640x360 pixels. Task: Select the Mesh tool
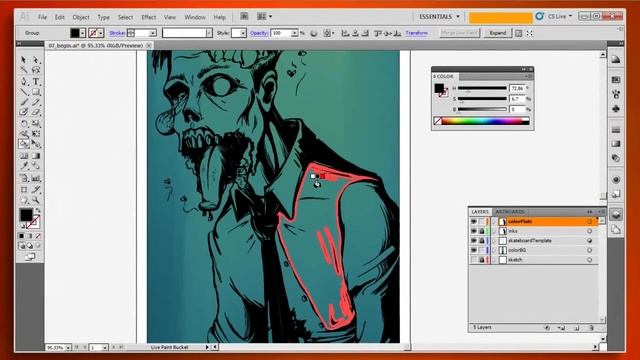click(23, 156)
